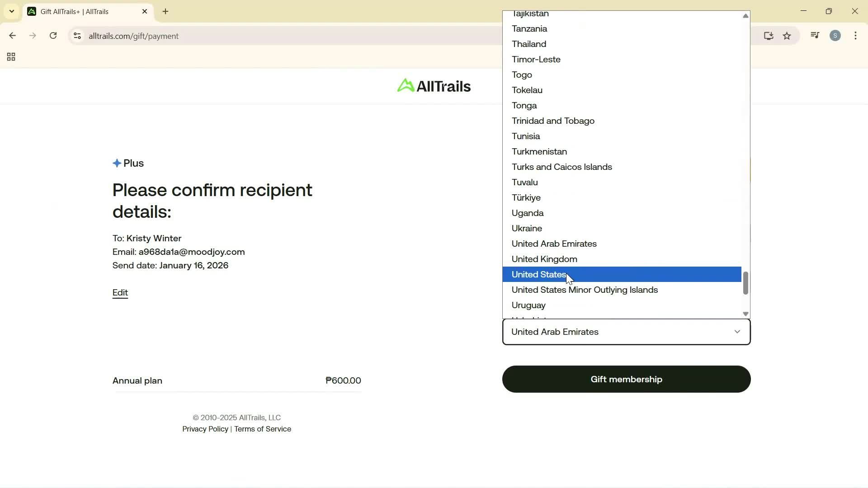Click the browser back arrow
Screen dimensions: 868x488
pyautogui.click(x=12, y=36)
